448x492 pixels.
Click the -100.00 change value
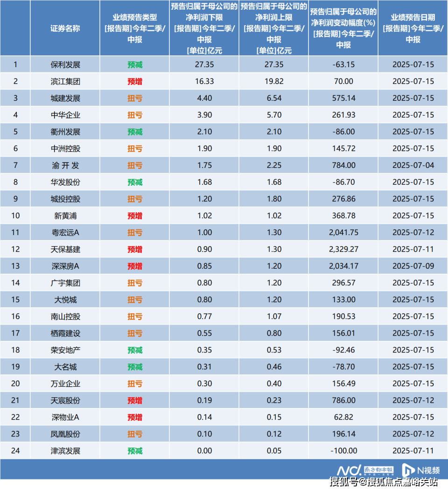point(343,450)
